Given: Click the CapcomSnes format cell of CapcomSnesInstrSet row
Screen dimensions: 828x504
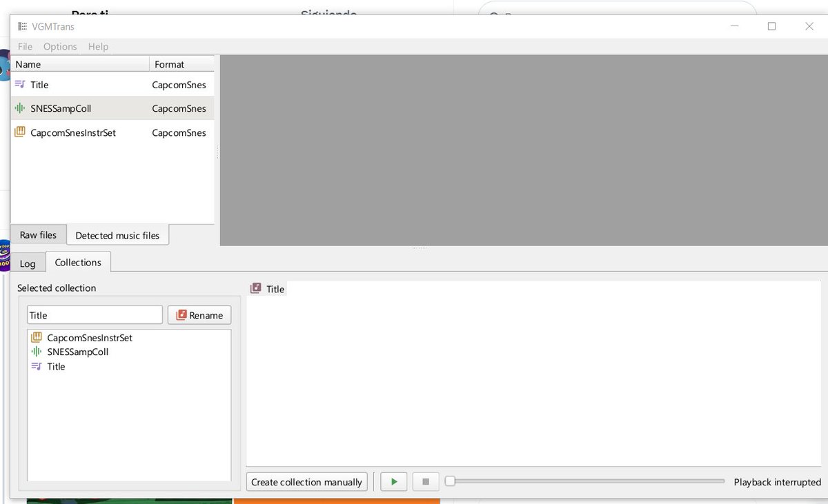Looking at the screenshot, I should [179, 132].
